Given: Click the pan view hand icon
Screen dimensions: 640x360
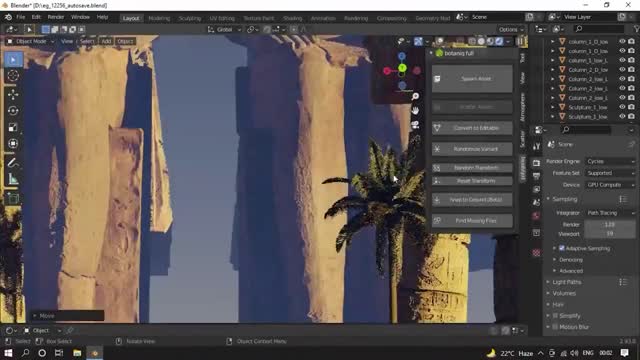Looking at the screenshot, I should (415, 111).
